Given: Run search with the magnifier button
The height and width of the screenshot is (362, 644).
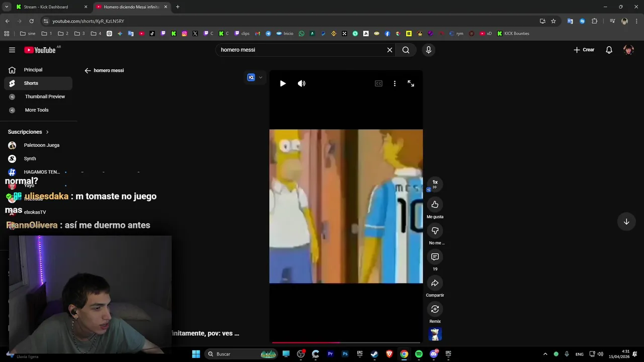Looking at the screenshot, I should 406,50.
